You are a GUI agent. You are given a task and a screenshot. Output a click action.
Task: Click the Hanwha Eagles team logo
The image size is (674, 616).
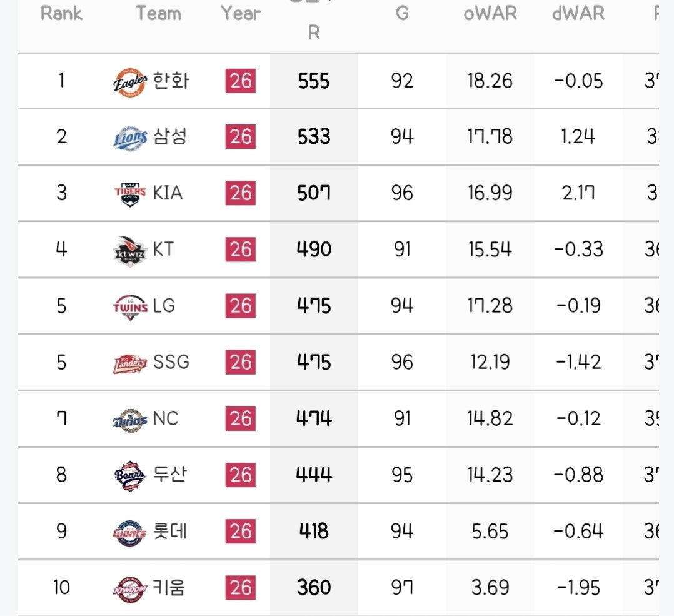(x=130, y=82)
